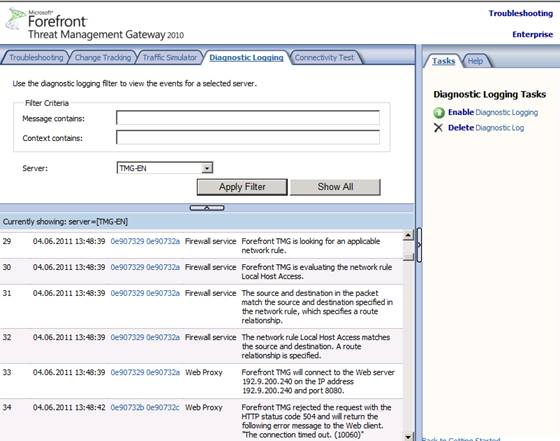Open the Server dropdown showing TMG-EN
This screenshot has height=441, width=560.
point(165,168)
